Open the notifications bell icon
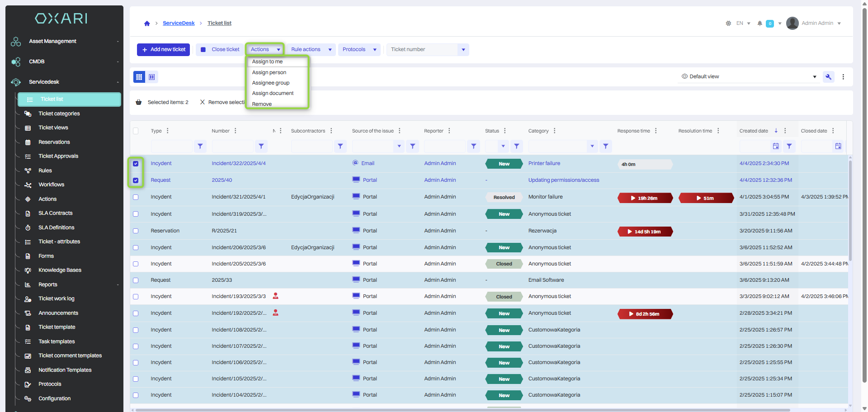868x412 pixels. (x=759, y=24)
